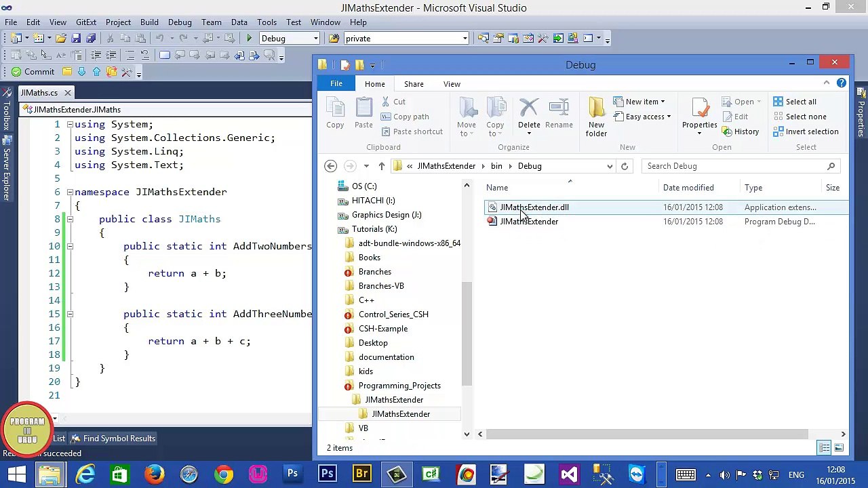The height and width of the screenshot is (488, 868).
Task: Click the New folder icon
Action: 597,117
